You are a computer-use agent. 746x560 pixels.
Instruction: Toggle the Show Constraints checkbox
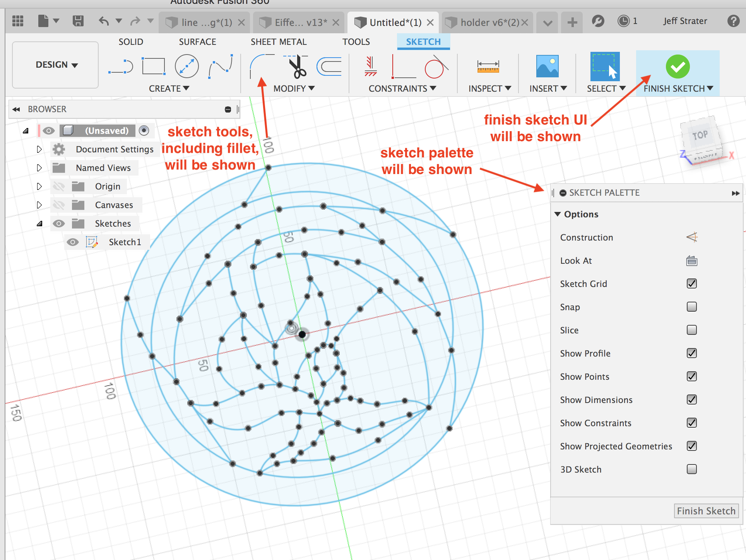[x=692, y=423]
